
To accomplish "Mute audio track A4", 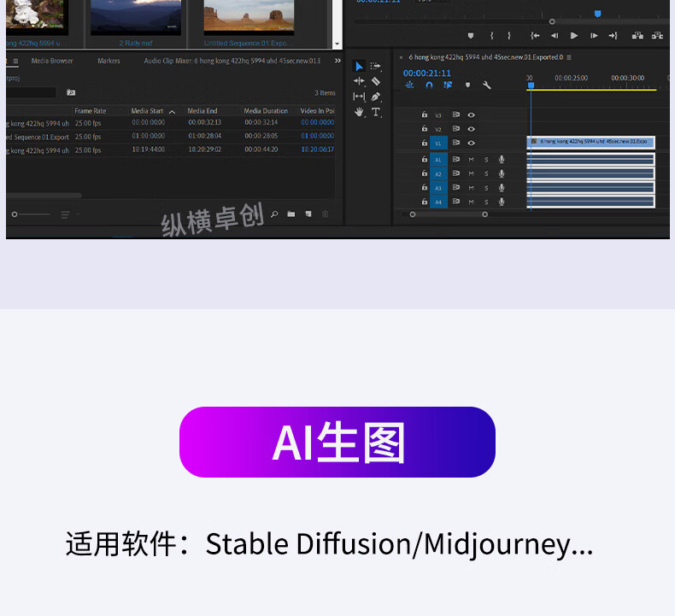I will click(471, 202).
